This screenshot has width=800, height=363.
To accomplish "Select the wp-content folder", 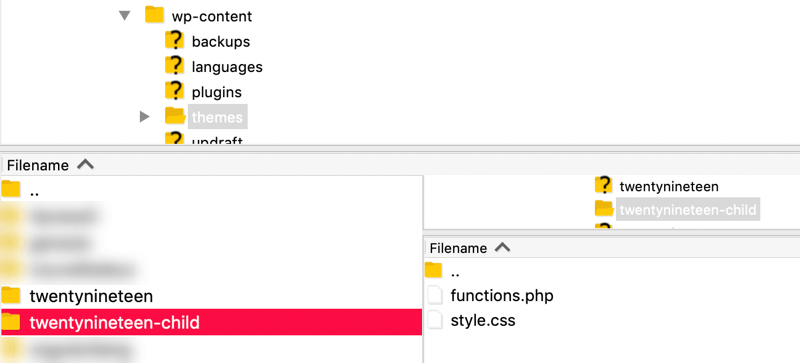I will 212,16.
